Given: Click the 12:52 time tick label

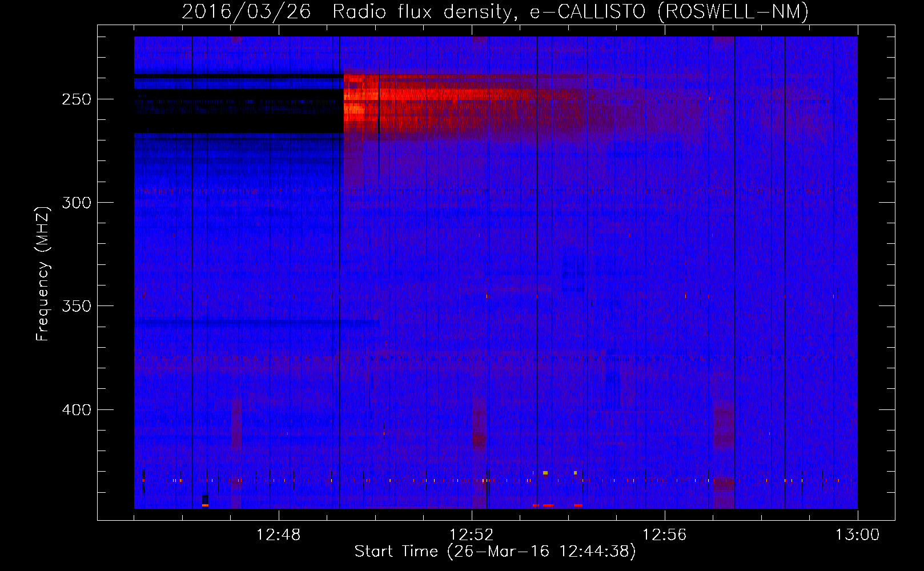Looking at the screenshot, I should (x=471, y=535).
